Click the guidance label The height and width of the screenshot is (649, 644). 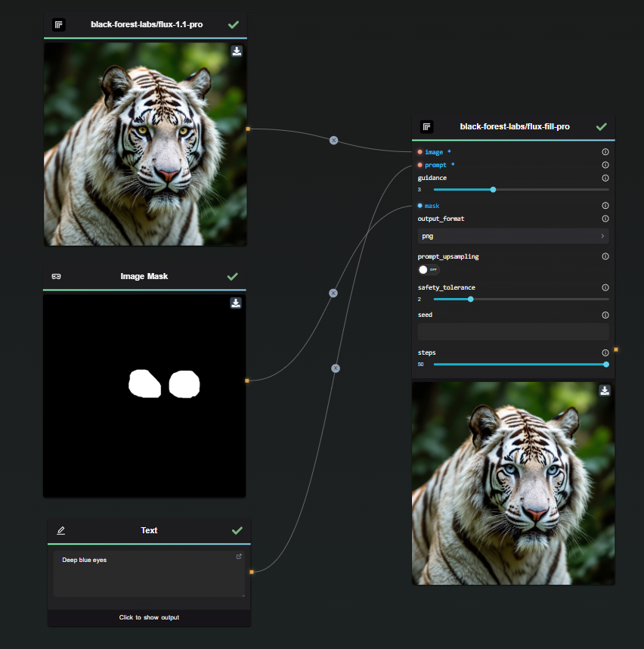pos(432,178)
